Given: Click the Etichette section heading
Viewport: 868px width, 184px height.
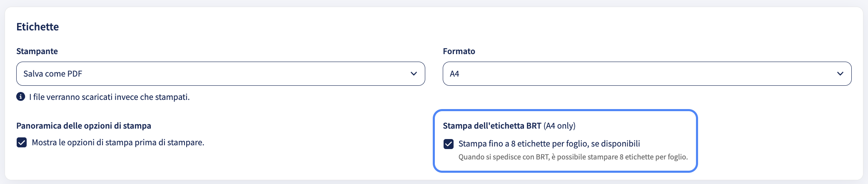Looking at the screenshot, I should 37,27.
